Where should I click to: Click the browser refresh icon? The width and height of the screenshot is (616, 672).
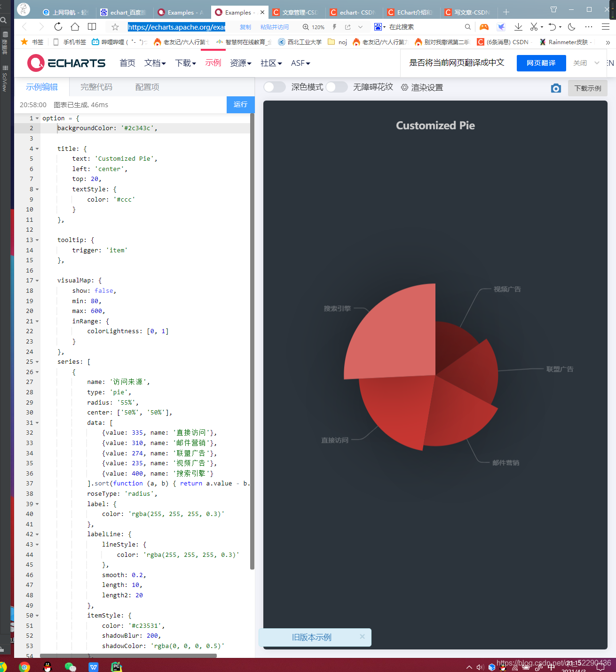[58, 27]
